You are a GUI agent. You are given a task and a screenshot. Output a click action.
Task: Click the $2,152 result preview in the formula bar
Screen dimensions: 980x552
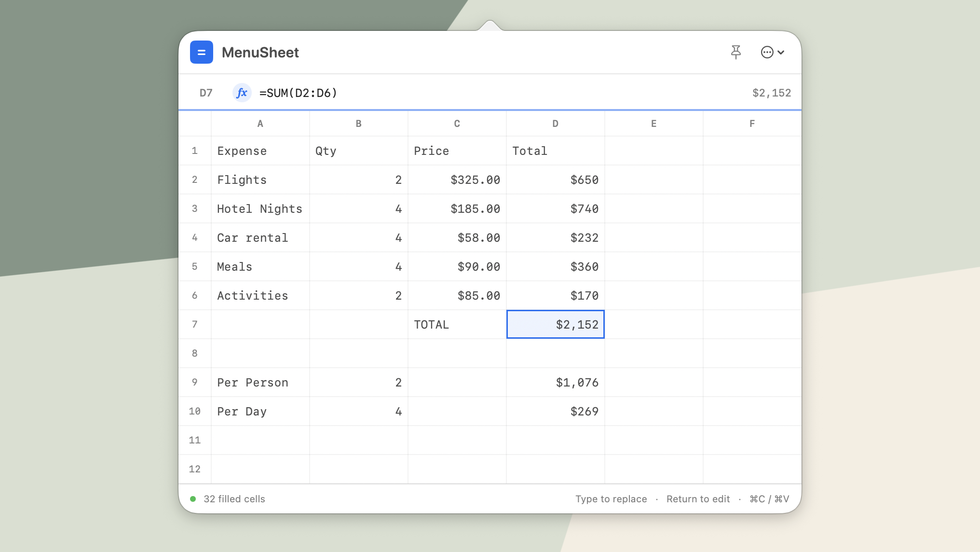click(772, 93)
